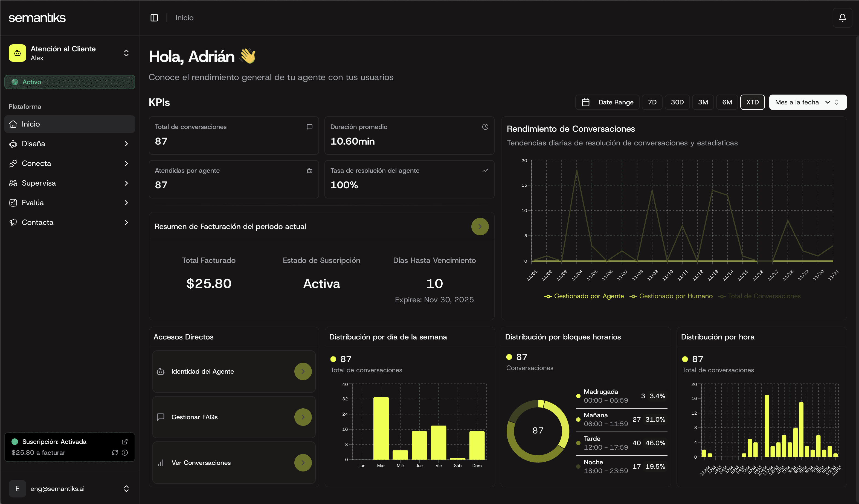
Task: Click clock icon in Duración promedio card
Action: pos(485,127)
